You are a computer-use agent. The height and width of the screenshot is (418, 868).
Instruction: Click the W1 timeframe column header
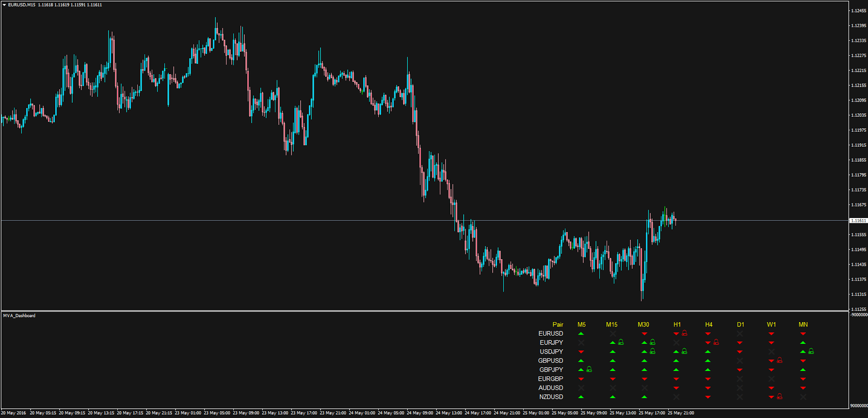[772, 325]
